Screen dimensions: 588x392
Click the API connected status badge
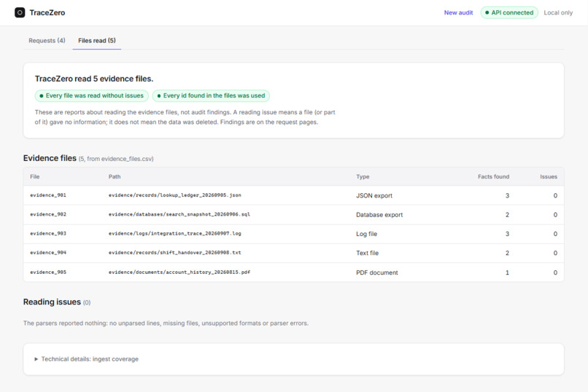point(509,12)
